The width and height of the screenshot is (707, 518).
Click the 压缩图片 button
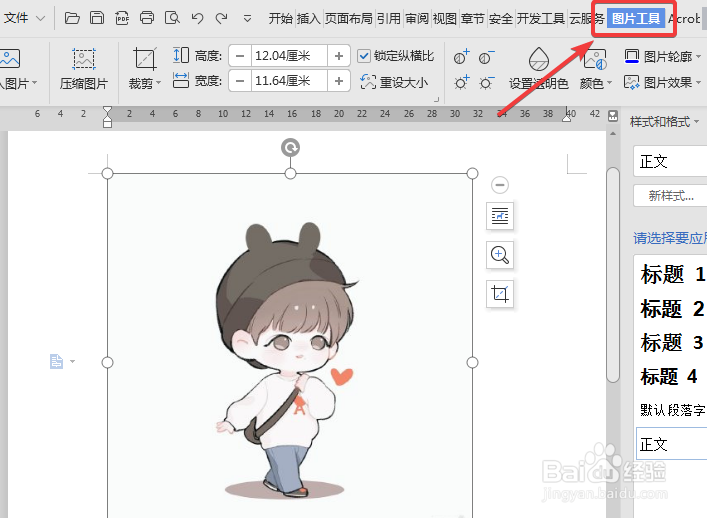pos(84,69)
